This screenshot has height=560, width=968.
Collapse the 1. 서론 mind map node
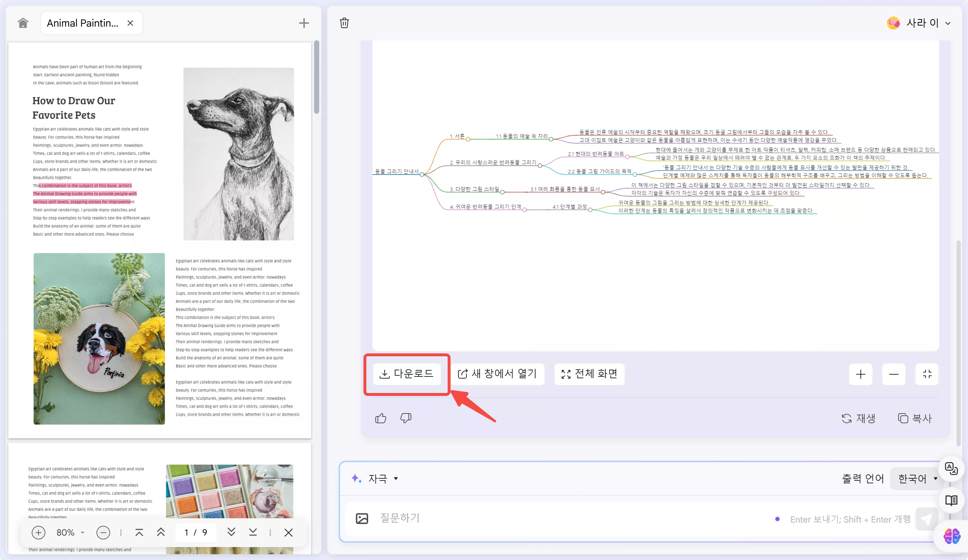point(468,139)
